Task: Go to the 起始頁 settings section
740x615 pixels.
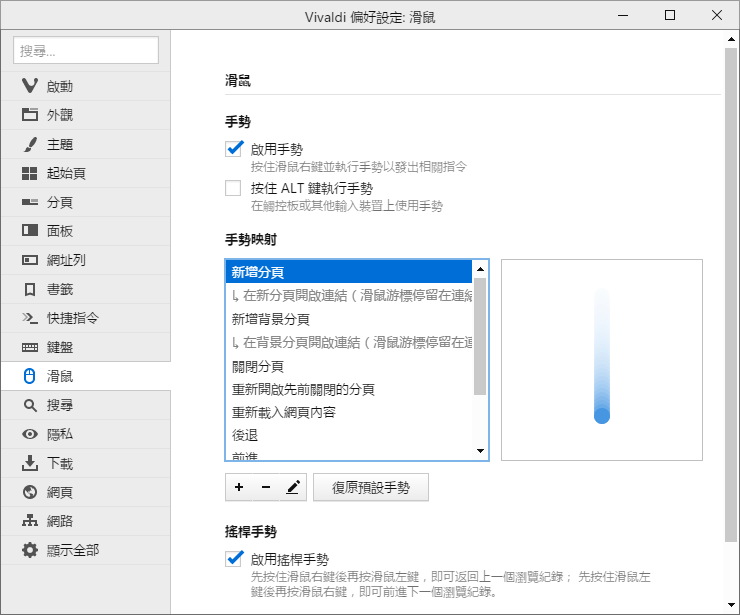Action: [86, 173]
